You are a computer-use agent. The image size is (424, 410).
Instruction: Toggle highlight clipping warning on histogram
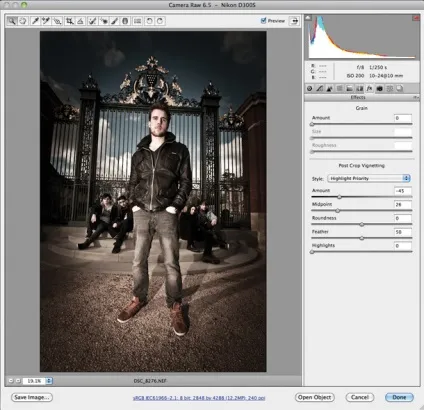pos(416,18)
